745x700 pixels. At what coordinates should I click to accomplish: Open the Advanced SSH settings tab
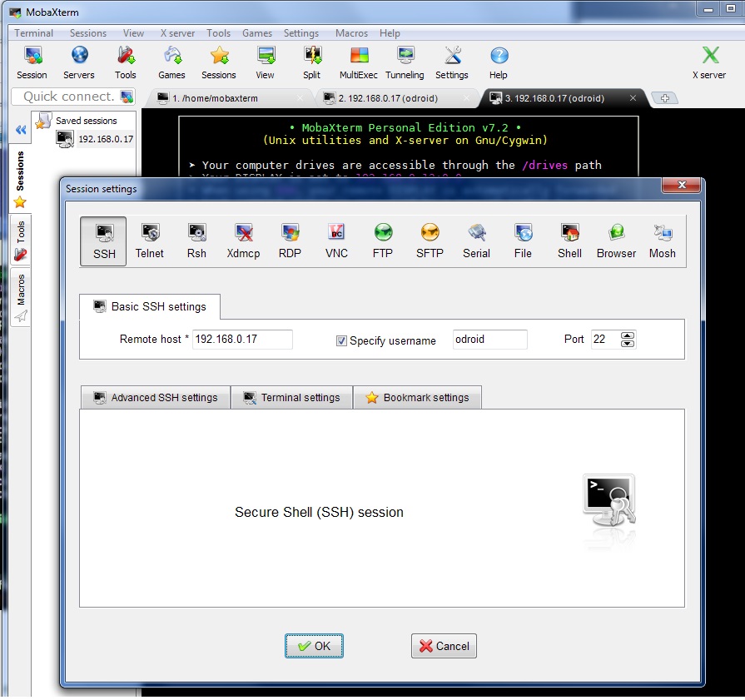[x=156, y=398]
